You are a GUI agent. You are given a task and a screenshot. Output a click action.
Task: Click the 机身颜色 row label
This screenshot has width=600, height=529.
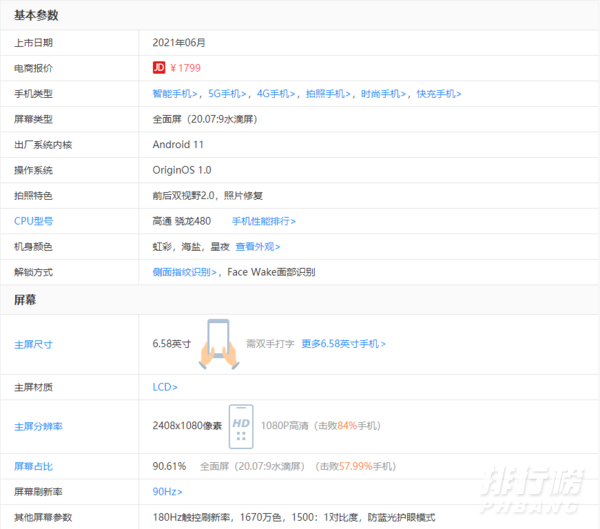coord(33,247)
